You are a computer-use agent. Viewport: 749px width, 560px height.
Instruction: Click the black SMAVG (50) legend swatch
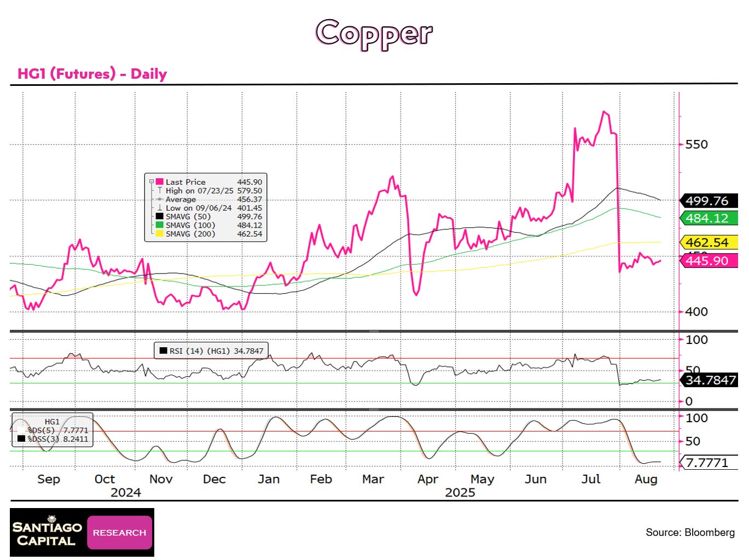coord(160,217)
